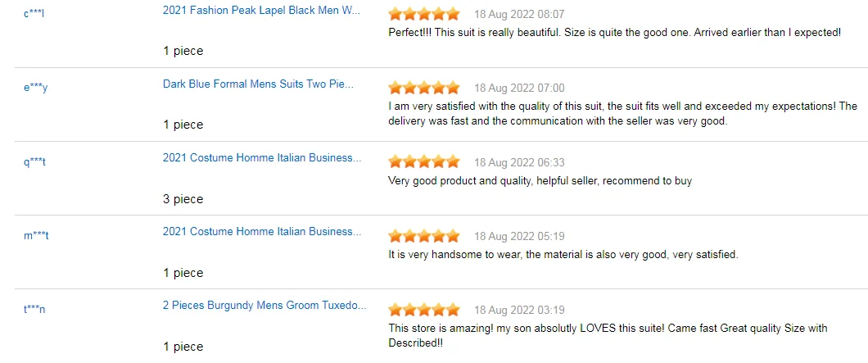Open the 2 Pieces Burgundy Mens Groom Tuxedo link
868x363 pixels.
click(x=264, y=306)
